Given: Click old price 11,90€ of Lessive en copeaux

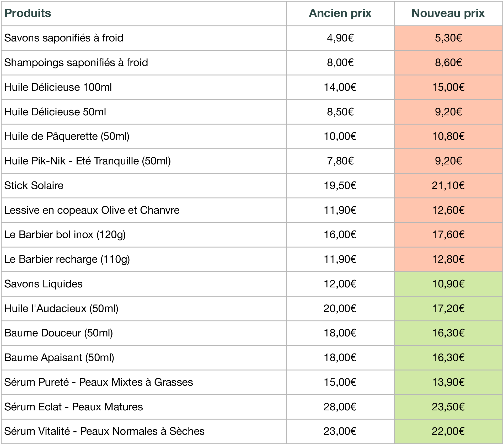Looking at the screenshot, I should pos(340,210).
